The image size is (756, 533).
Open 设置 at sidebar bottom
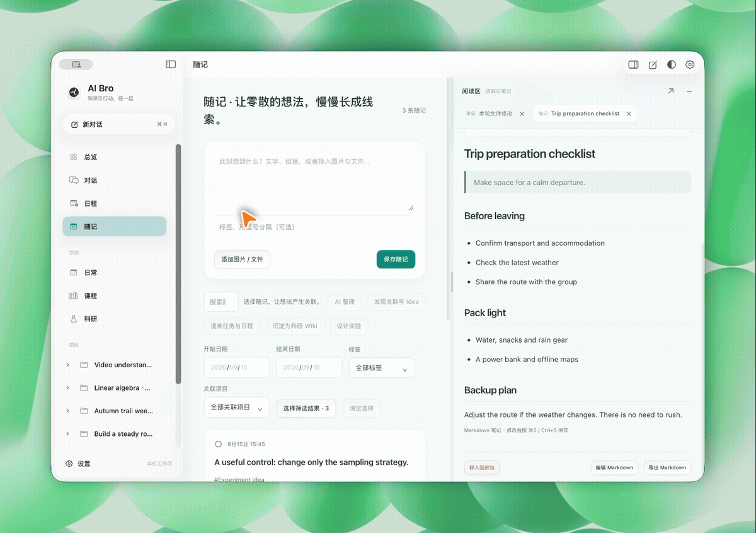pyautogui.click(x=78, y=464)
